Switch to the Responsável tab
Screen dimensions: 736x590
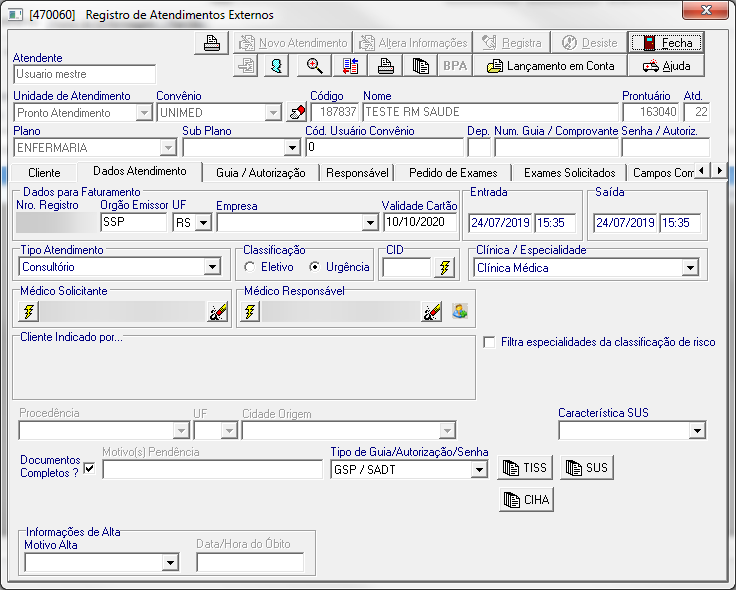[x=357, y=173]
